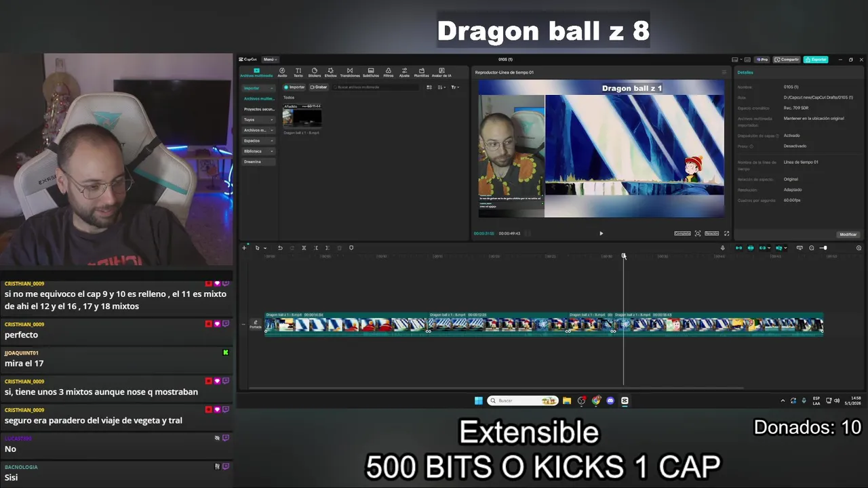Expand the Archivos m... sidebar section

(x=258, y=130)
